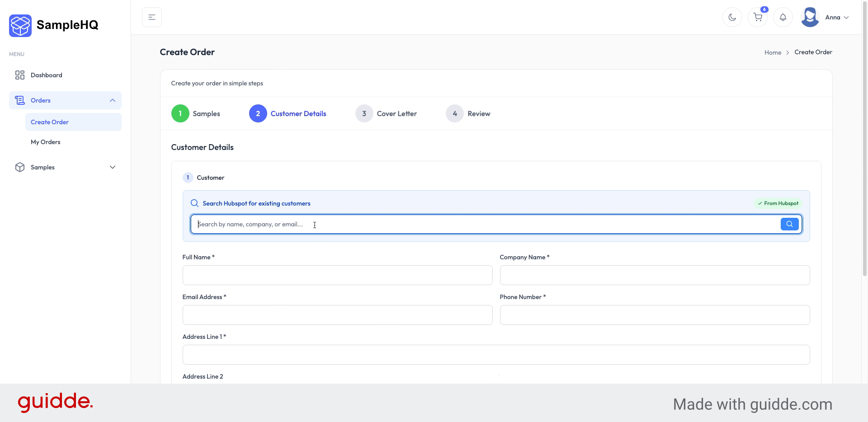Image resolution: width=868 pixels, height=422 pixels.
Task: Click the Samples box icon in sidebar
Action: pos(20,167)
